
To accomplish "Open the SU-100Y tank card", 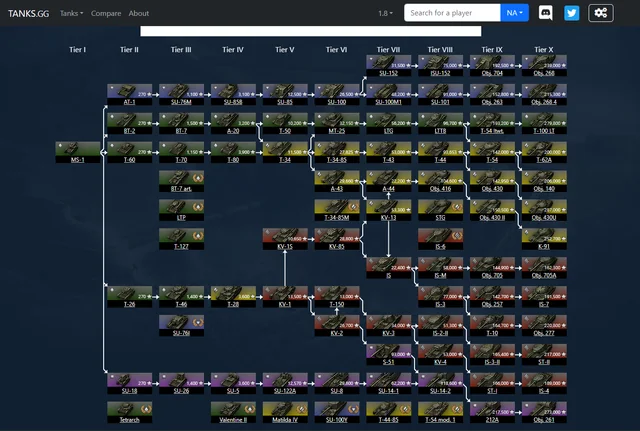I will pos(337,412).
